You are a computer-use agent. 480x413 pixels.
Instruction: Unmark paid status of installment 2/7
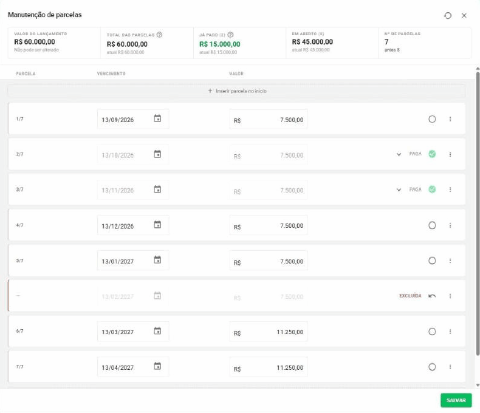[432, 154]
